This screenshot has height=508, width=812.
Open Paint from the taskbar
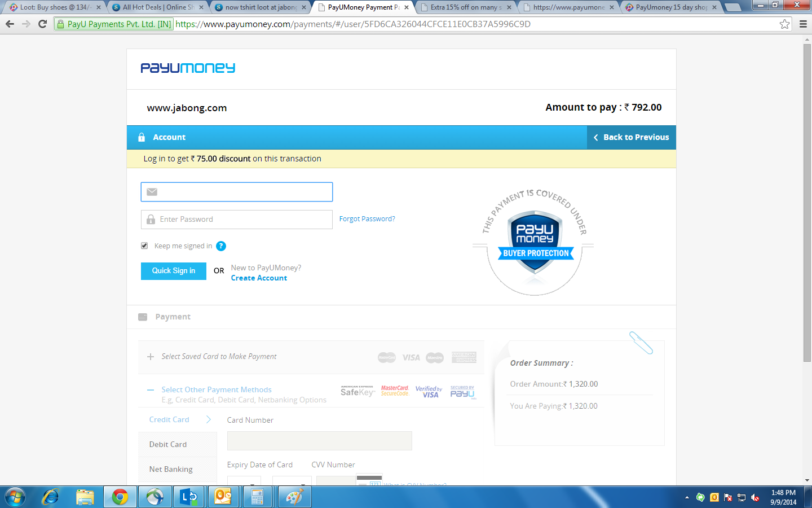[294, 497]
